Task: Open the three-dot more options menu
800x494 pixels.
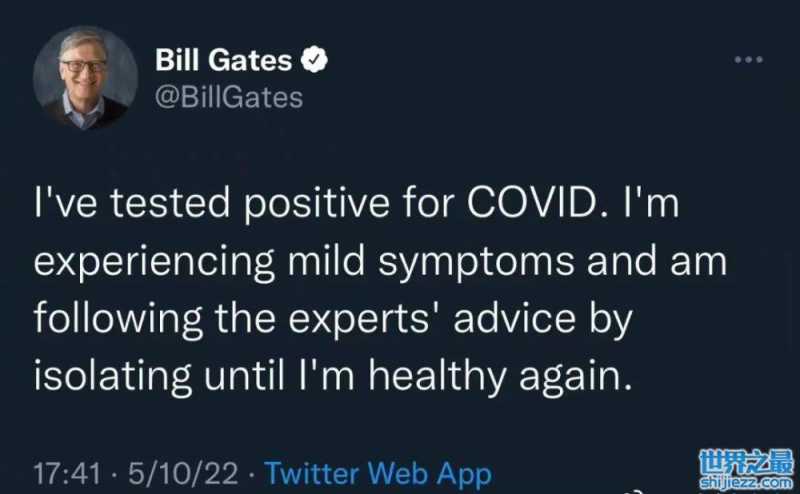Action: pos(748,61)
